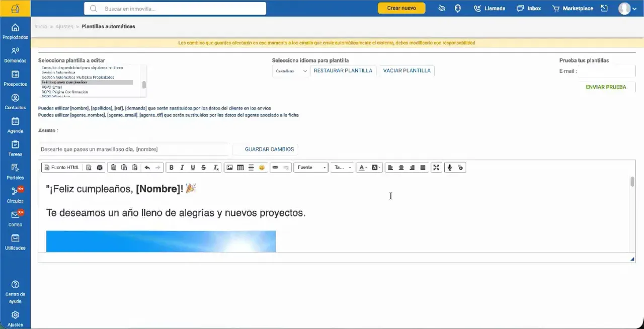
Task: Open Portales section
Action: click(x=15, y=172)
